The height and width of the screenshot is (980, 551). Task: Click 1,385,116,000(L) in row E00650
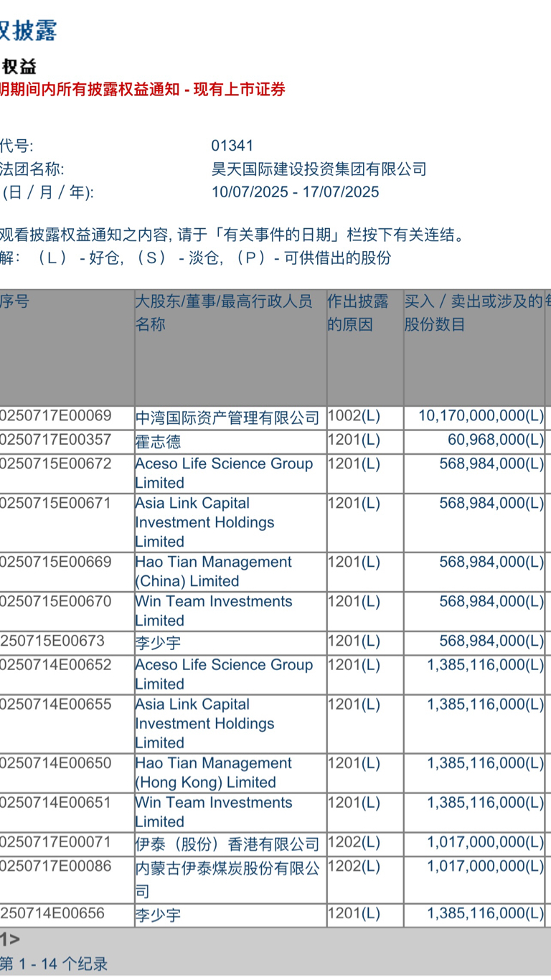[x=485, y=763]
